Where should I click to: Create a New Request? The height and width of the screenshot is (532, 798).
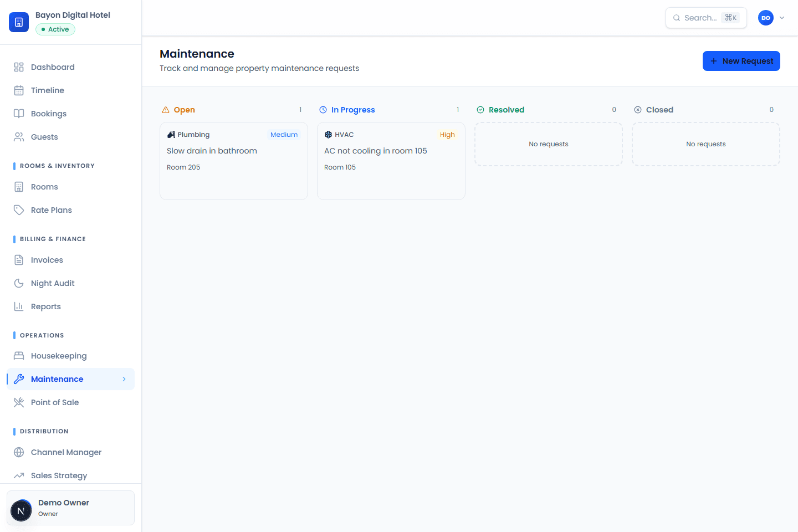point(741,61)
